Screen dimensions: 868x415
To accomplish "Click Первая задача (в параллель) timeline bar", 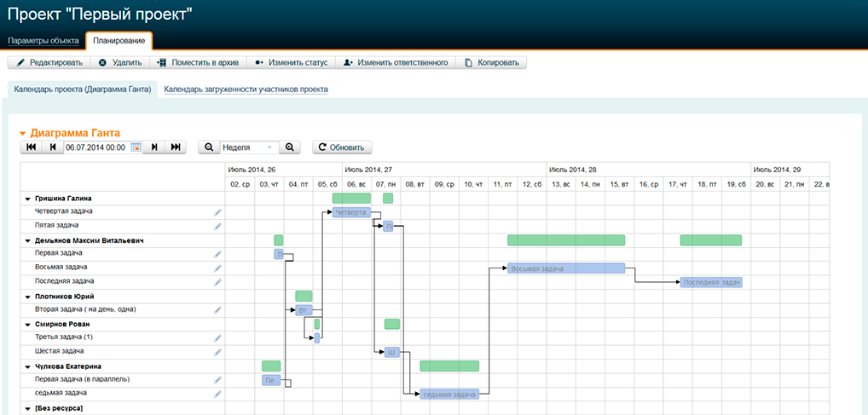I will [x=271, y=380].
